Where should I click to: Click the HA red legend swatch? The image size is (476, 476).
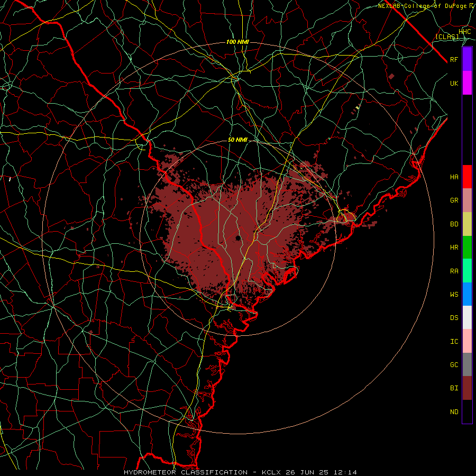(x=467, y=177)
